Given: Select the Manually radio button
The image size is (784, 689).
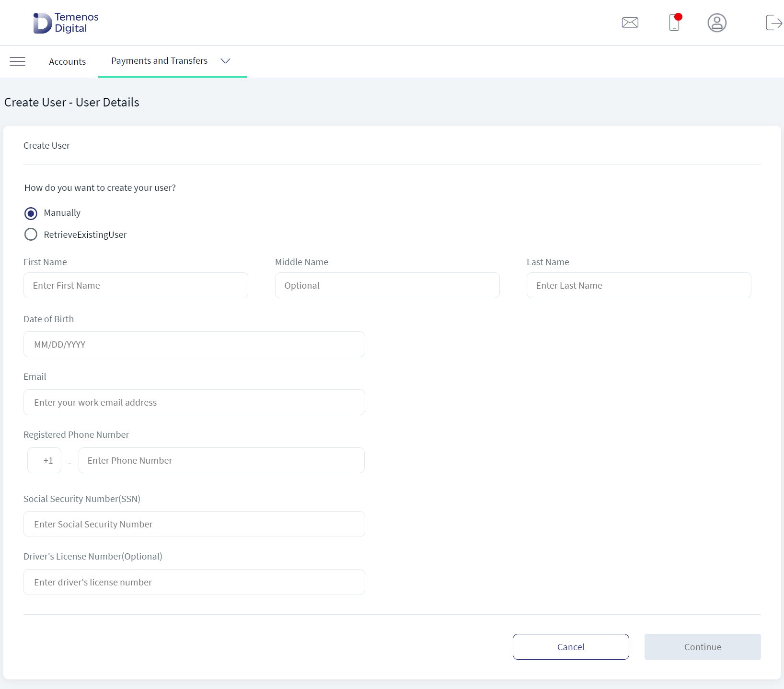Looking at the screenshot, I should pyautogui.click(x=31, y=213).
